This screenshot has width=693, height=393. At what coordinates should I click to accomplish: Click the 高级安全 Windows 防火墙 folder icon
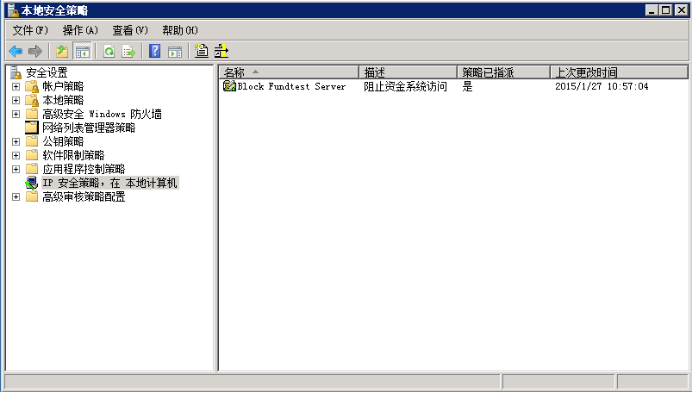[x=32, y=114]
